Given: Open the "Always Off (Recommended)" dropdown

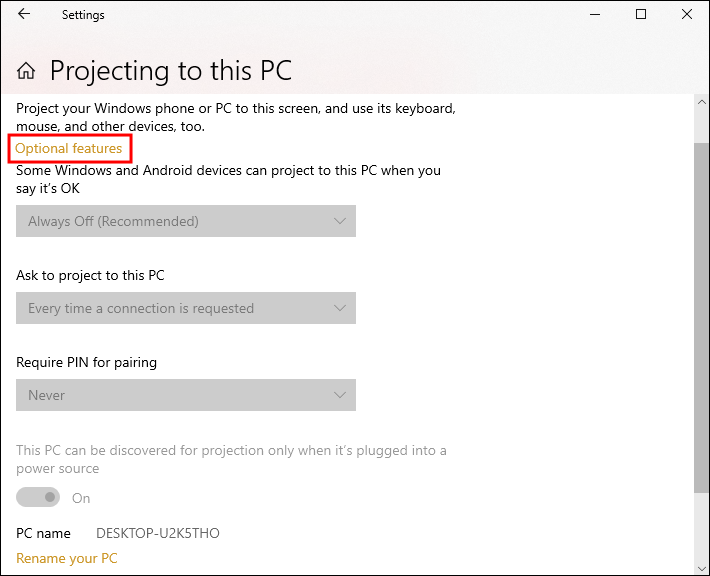Looking at the screenshot, I should 186,221.
